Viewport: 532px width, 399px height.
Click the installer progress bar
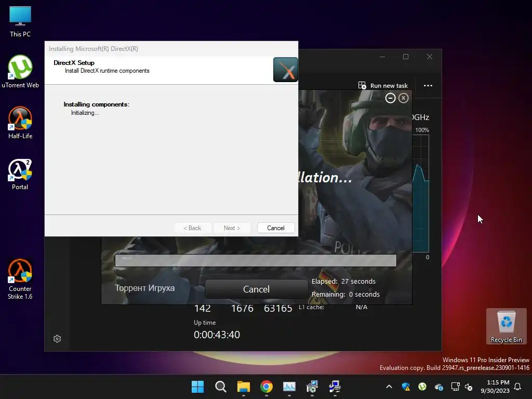[256, 261]
